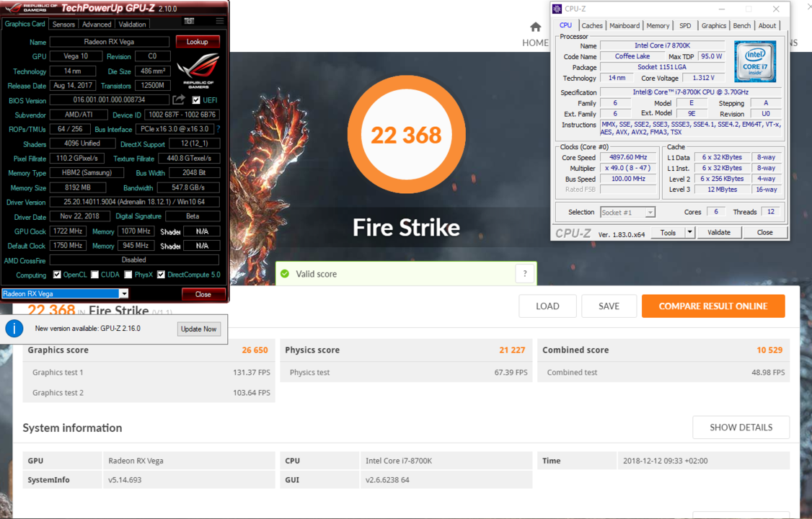Expand the CPU-Z Tools dropdown arrow
This screenshot has height=519, width=812.
(689, 232)
